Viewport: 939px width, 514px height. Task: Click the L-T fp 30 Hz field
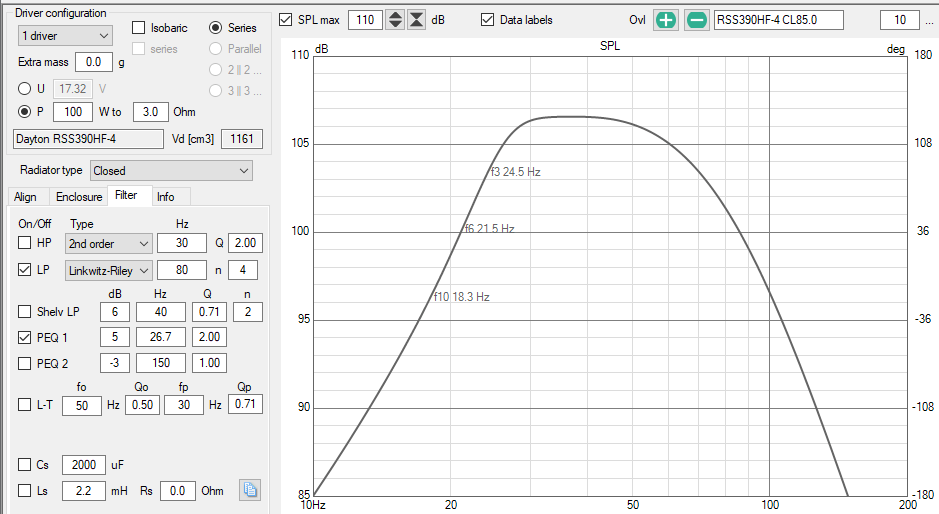[x=183, y=405]
